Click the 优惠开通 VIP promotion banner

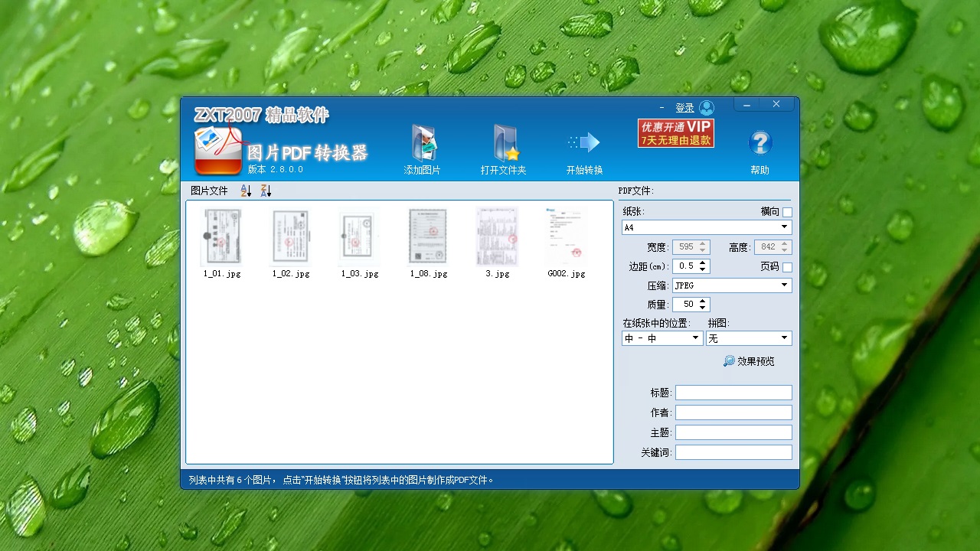[675, 132]
